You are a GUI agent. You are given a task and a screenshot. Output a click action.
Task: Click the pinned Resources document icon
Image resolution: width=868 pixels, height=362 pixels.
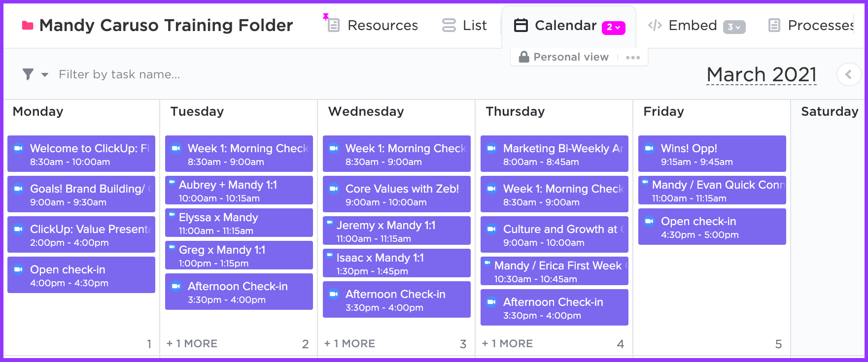[x=334, y=25]
